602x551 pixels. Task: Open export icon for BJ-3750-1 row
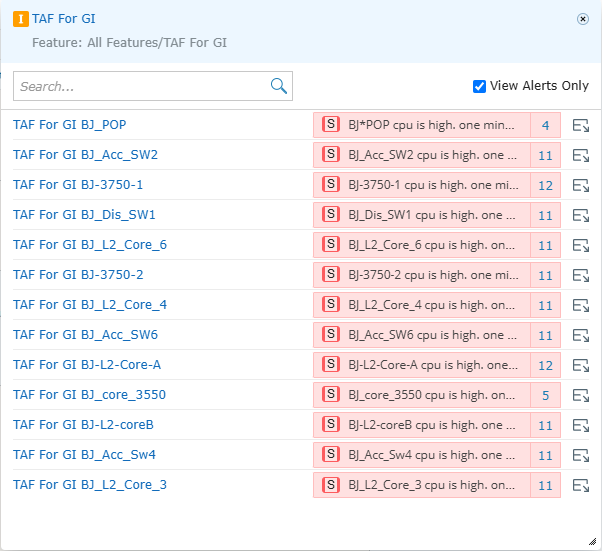point(580,185)
